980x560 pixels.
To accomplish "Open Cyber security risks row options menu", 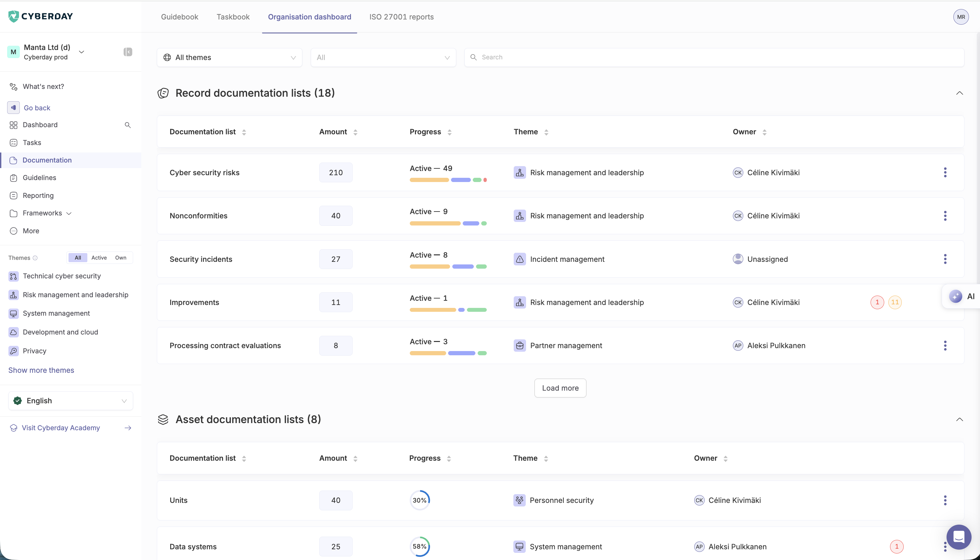I will 945,172.
